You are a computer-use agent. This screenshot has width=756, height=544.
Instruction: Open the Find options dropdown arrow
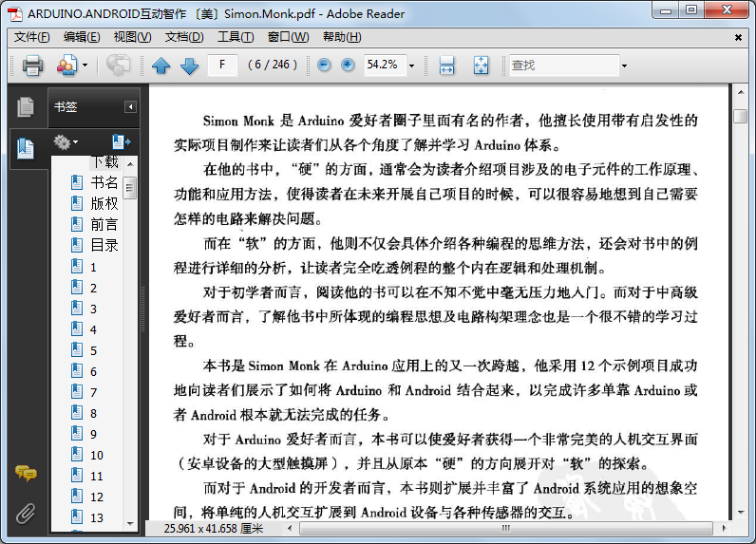coord(624,66)
